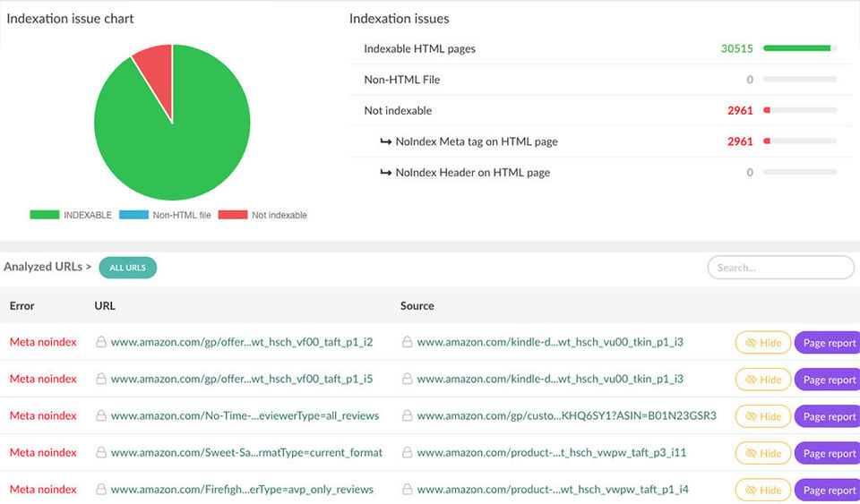
Task: Click the lock icon beside No-Time URL
Action: click(x=101, y=415)
